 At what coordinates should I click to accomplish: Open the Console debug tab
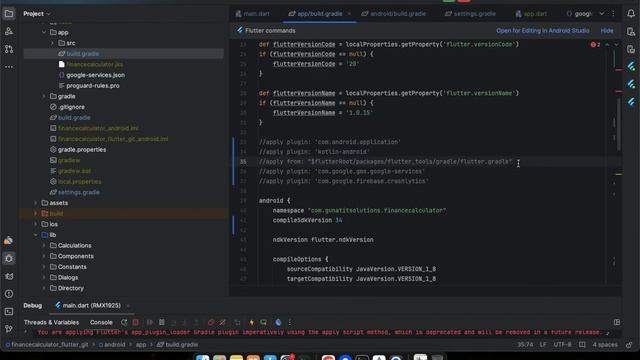[x=101, y=322]
